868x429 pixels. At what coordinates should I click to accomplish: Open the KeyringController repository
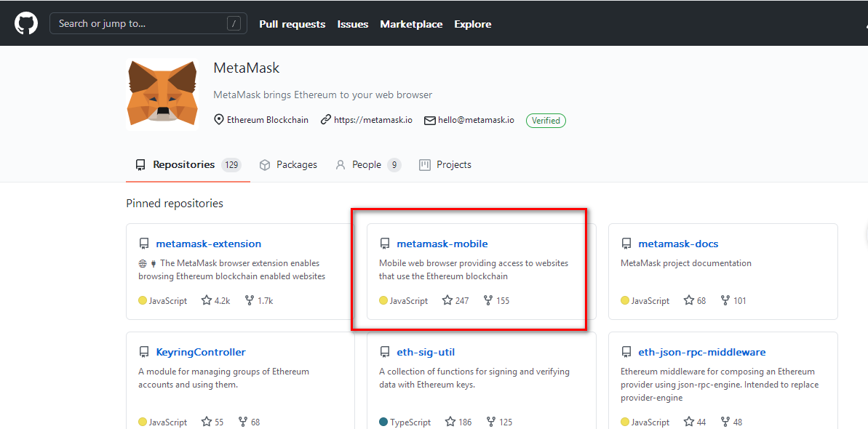[x=201, y=352]
